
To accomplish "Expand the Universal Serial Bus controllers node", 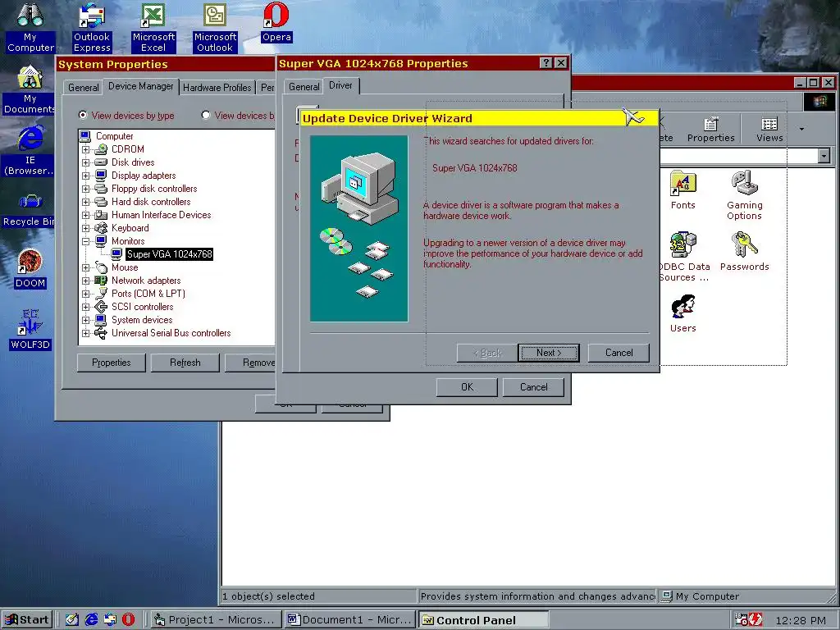I will pyautogui.click(x=85, y=333).
